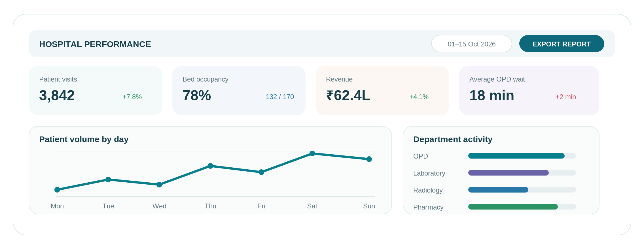Screen dimensions: 644x252
Task: Click the Monday data point on the chart
Action: pyautogui.click(x=57, y=190)
